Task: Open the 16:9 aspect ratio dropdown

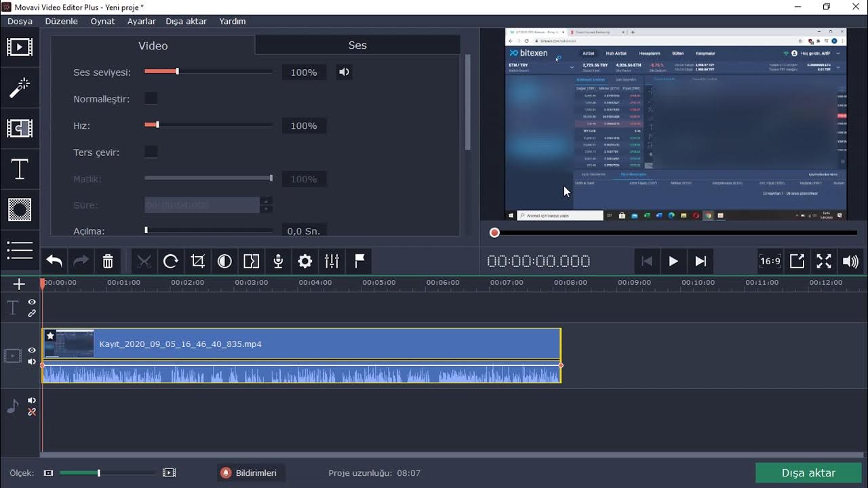Action: point(770,261)
